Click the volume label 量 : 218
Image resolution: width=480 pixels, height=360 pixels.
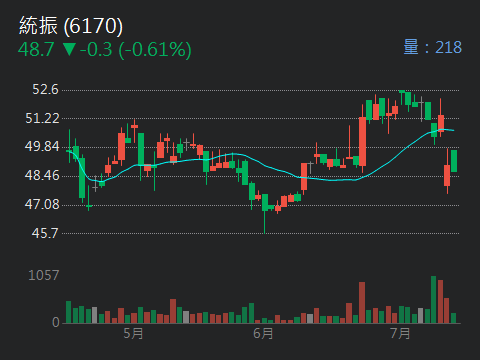(433, 47)
